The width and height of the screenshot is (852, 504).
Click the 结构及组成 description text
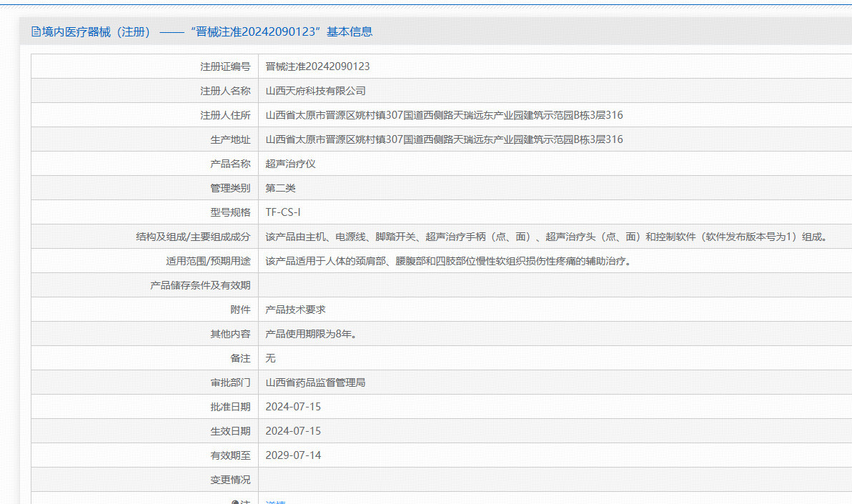click(500, 236)
